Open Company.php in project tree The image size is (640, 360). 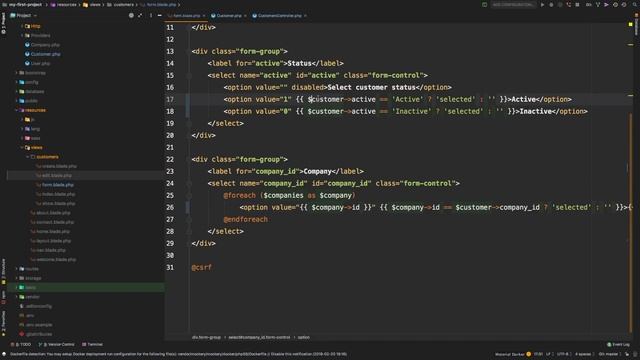coord(45,45)
